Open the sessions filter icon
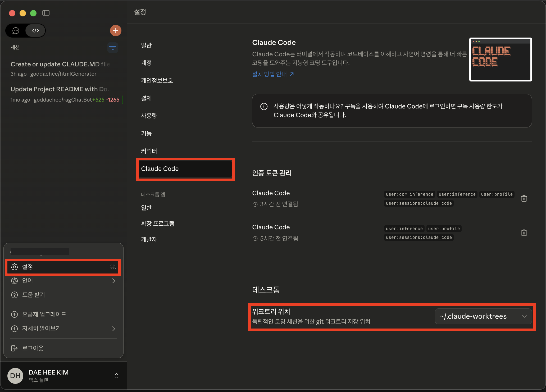This screenshot has height=392, width=546. [112, 48]
